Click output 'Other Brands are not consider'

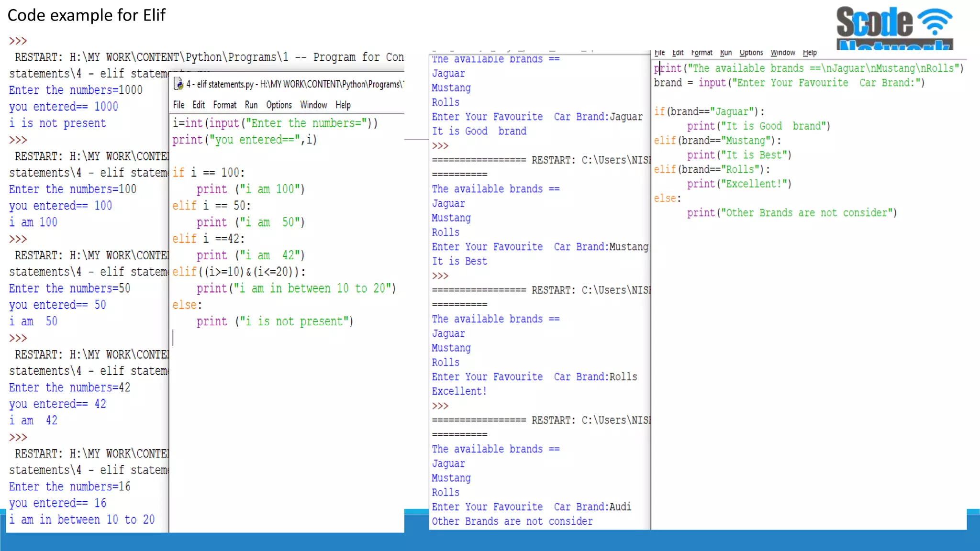[512, 521]
